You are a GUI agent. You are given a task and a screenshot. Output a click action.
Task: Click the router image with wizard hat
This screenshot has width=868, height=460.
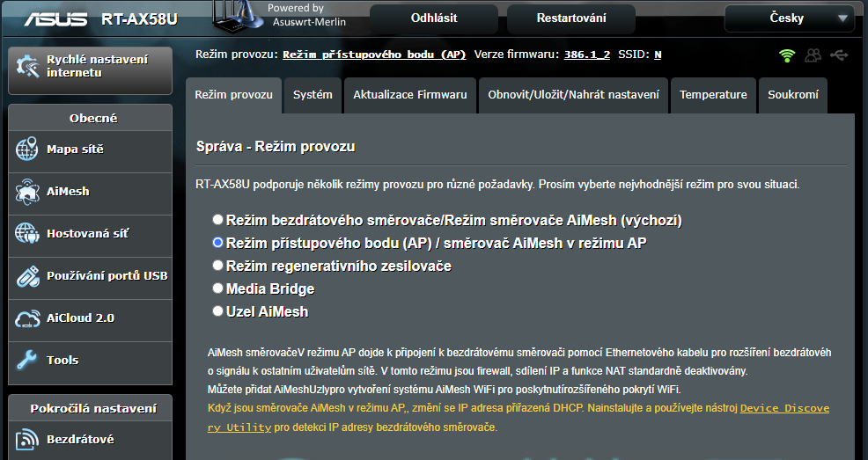238,16
